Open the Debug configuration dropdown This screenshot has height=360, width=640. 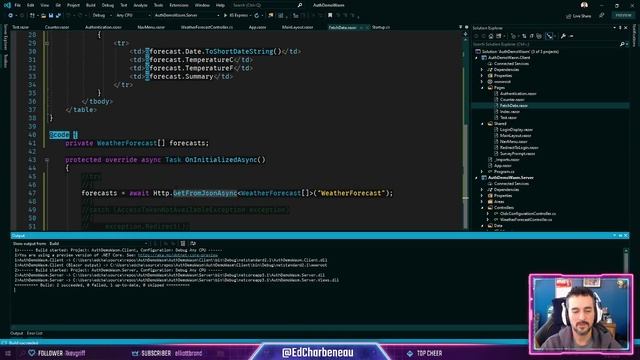(x=102, y=16)
